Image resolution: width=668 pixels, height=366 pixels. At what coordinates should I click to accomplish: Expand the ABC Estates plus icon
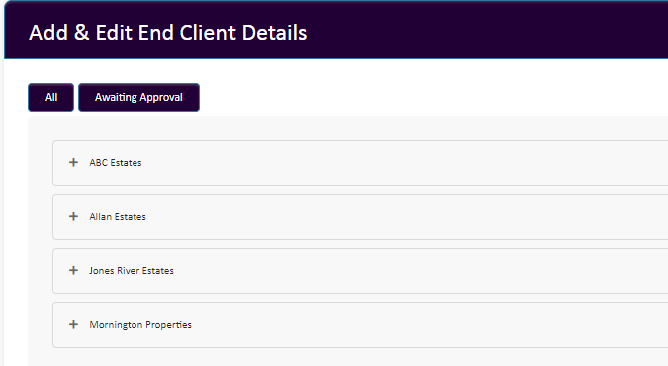[73, 162]
